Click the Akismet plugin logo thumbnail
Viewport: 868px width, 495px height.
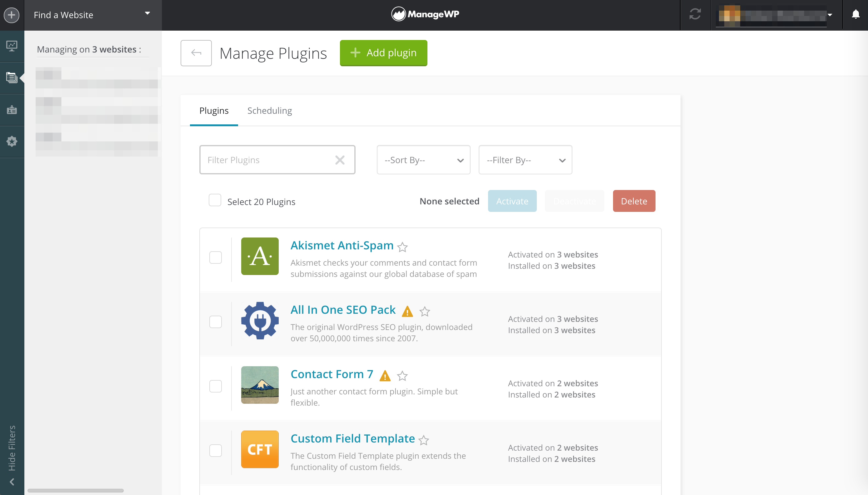coord(260,256)
